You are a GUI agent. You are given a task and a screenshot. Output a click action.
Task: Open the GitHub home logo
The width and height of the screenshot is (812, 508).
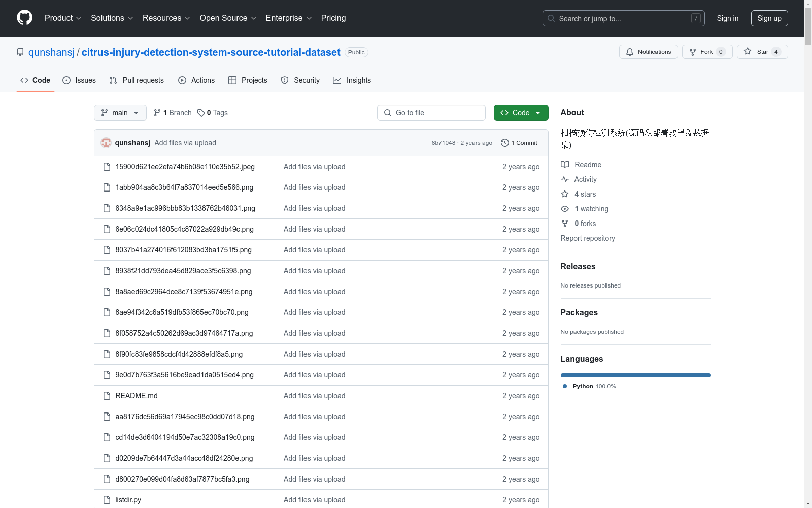tap(24, 18)
